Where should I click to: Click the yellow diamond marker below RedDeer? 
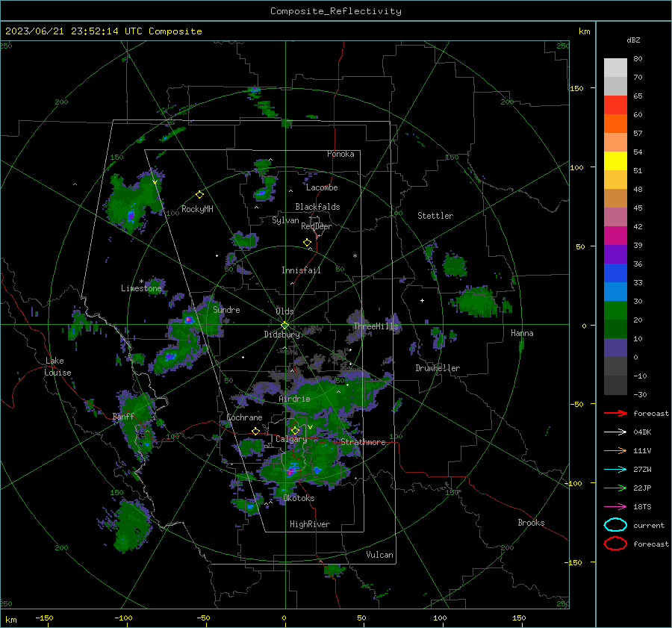307,243
